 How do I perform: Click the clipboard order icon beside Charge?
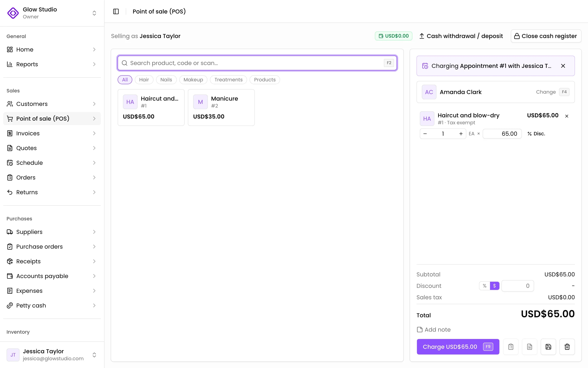tap(511, 347)
